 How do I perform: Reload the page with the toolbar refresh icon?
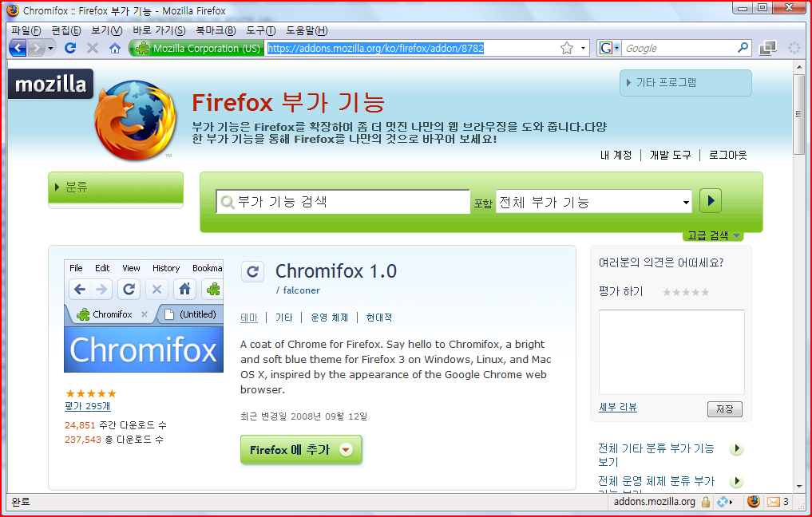click(x=70, y=48)
